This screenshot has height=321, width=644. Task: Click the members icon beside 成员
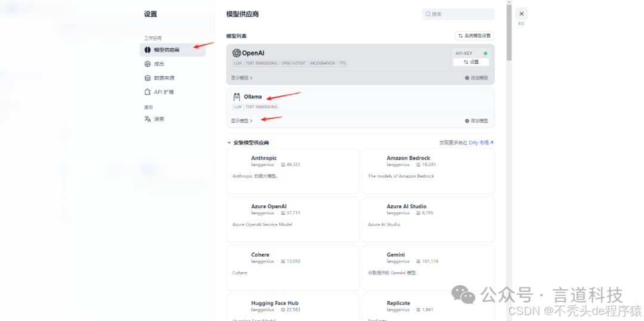coord(147,64)
